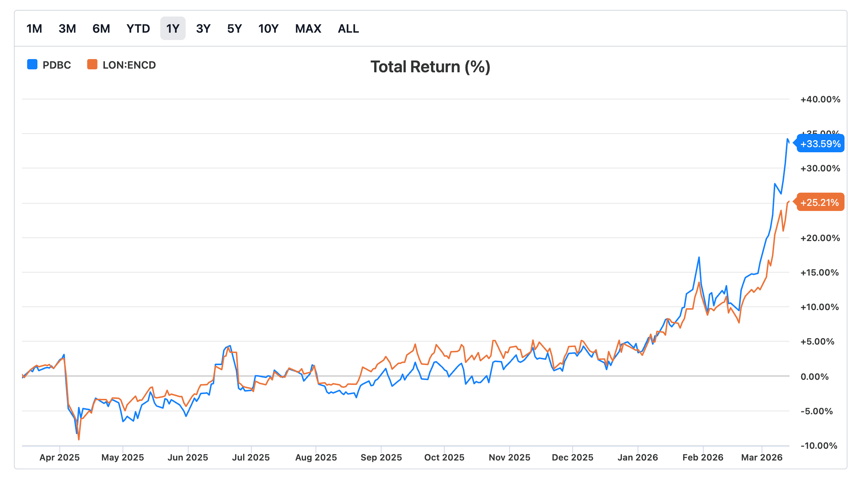The image size is (868, 477).
Task: Select the 5Y time range
Action: point(234,29)
